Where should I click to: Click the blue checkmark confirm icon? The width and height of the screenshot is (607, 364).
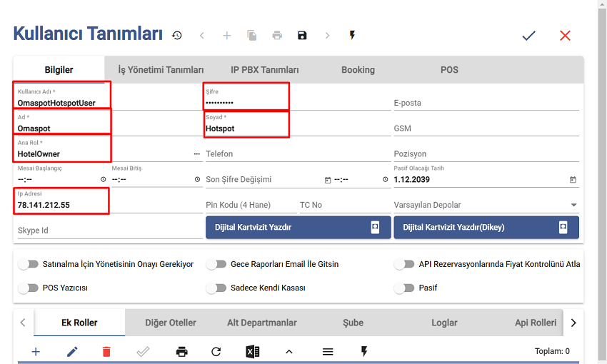coord(528,35)
